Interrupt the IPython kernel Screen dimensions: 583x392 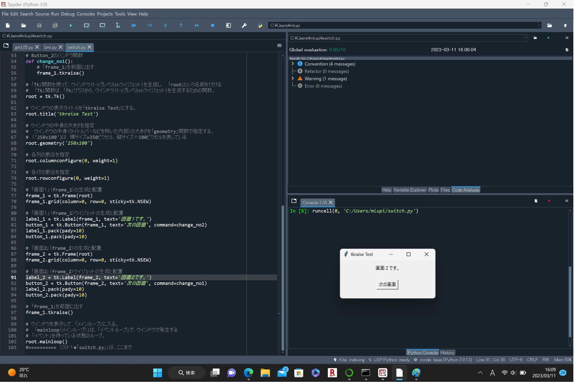[549, 201]
